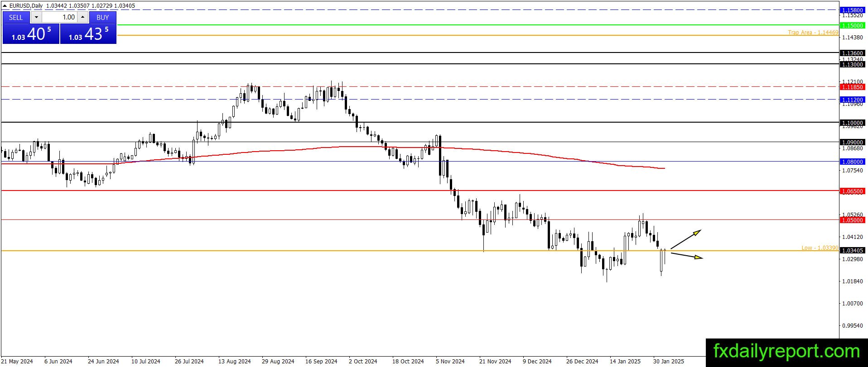The image size is (868, 367).
Task: Click the blue 1.08000 price label
Action: pyautogui.click(x=852, y=162)
